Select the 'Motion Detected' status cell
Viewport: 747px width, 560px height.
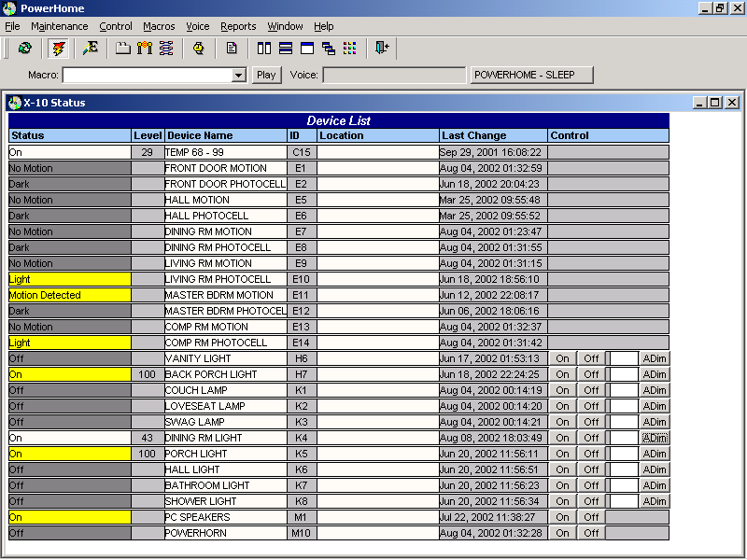point(69,295)
